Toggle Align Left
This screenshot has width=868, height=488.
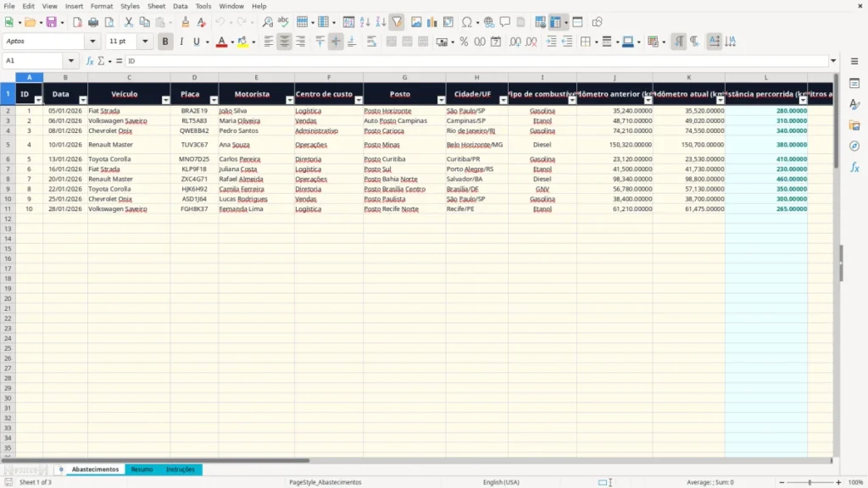(269, 42)
